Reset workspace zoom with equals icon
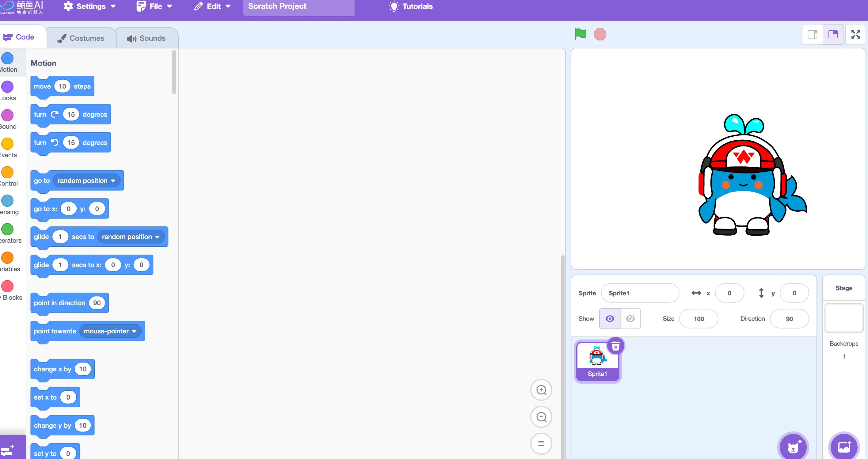The image size is (868, 459). tap(541, 444)
